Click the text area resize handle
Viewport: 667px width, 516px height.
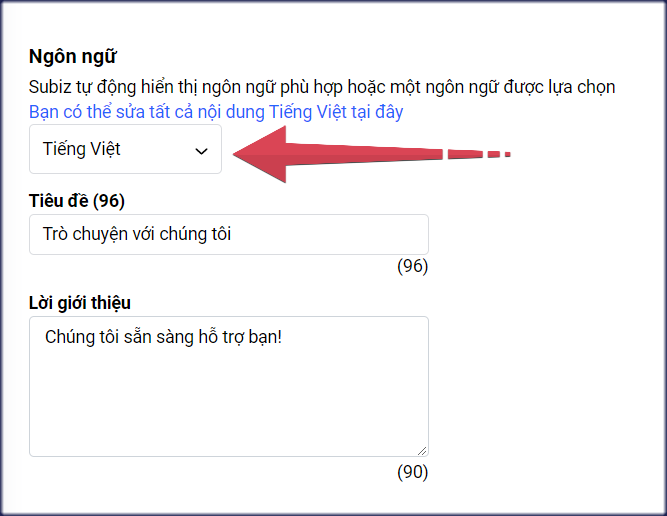(422, 450)
